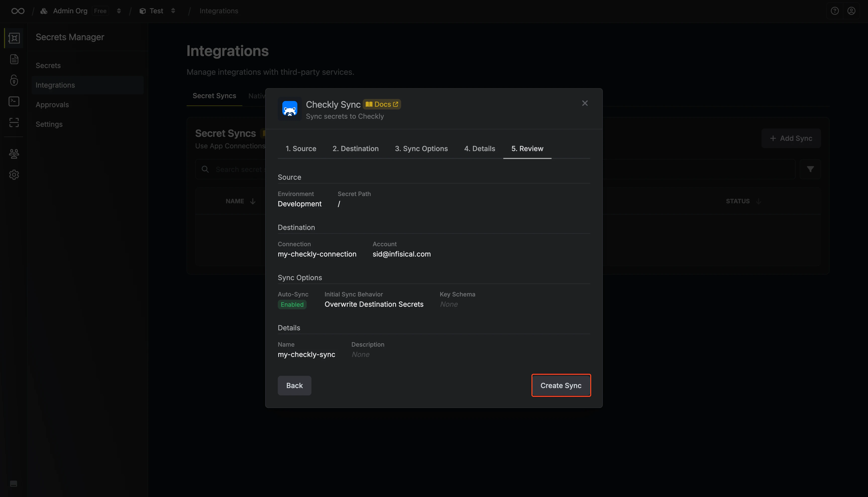
Task: Focus the search secret syncs field
Action: [495, 169]
